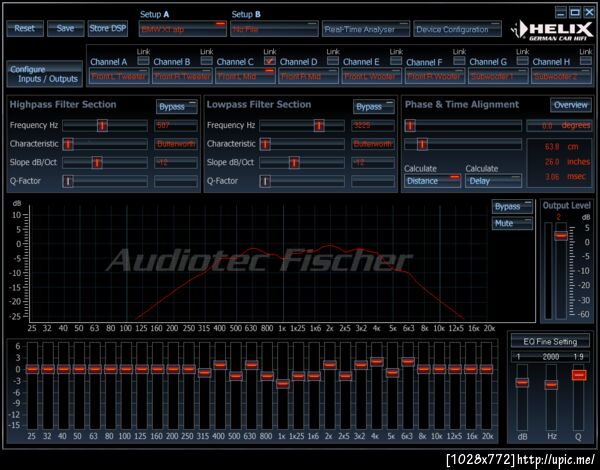Viewport: 600px width, 470px height.
Task: Select Calculate Delay mode
Action: tap(494, 181)
